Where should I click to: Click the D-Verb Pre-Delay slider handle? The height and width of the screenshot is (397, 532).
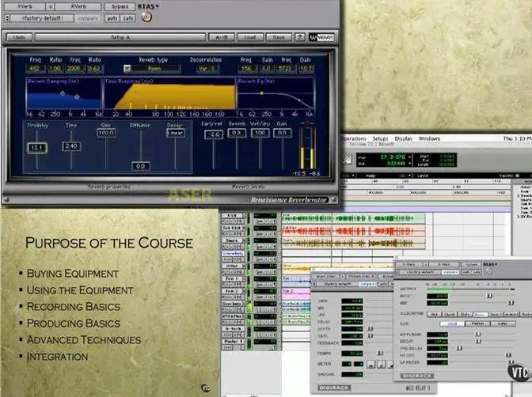click(459, 348)
